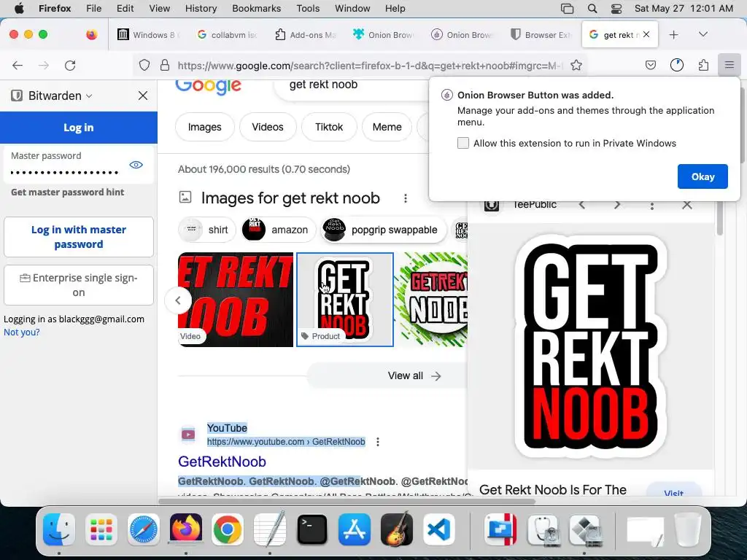Open the Tools menu
Viewport: 747px width, 560px height.
point(308,9)
